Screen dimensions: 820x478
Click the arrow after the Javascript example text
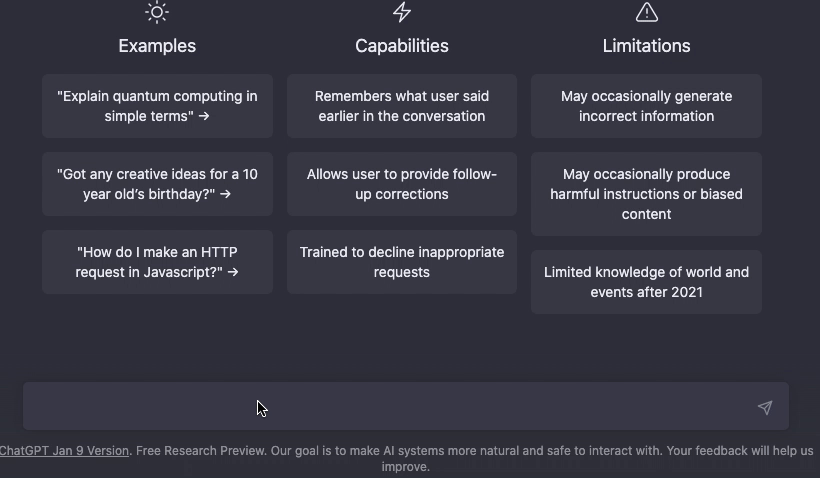pos(233,272)
